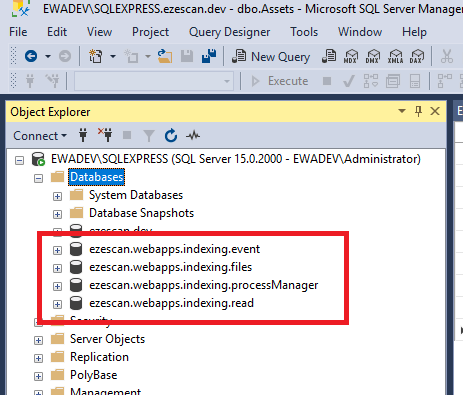
Task: Open the Query Designer menu
Action: pos(229,32)
